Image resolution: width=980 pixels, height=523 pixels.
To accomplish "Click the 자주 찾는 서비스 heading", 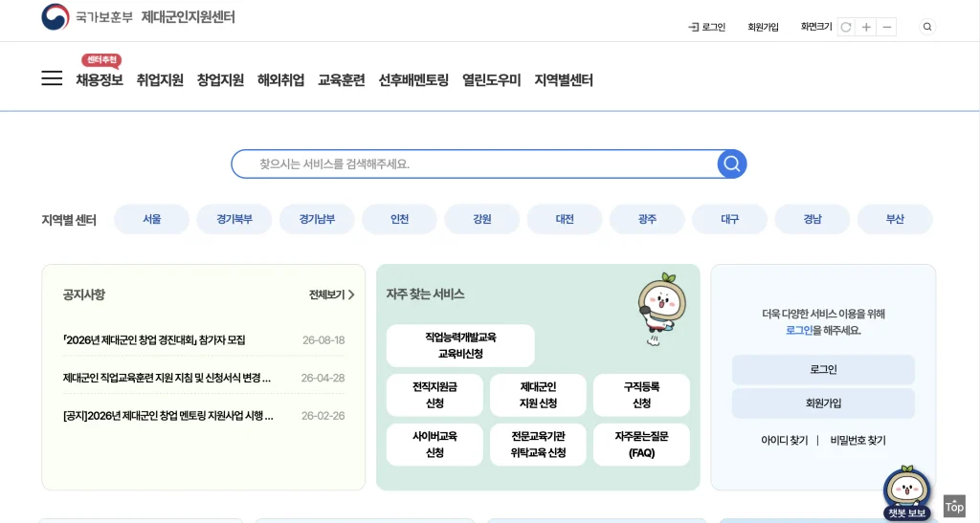I will tap(425, 294).
